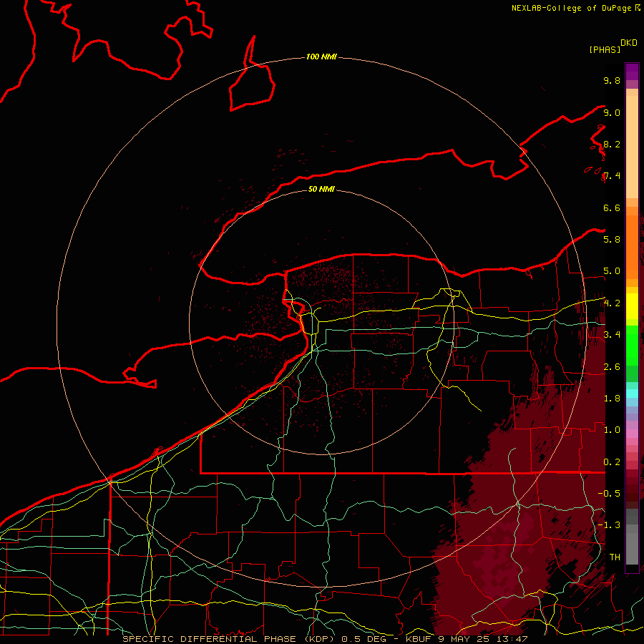Click the -1.3 value on the color scale
Image resolution: width=644 pixels, height=644 pixels.
pos(609,525)
